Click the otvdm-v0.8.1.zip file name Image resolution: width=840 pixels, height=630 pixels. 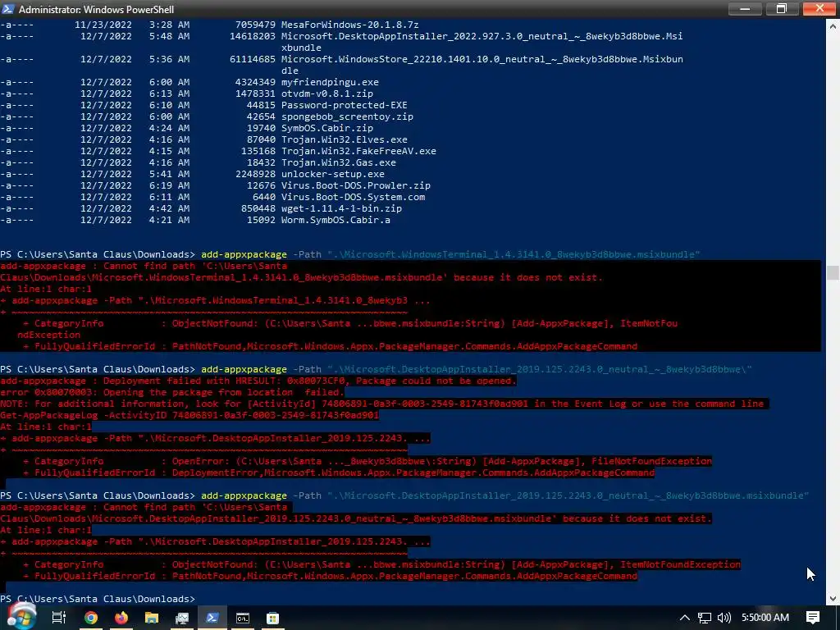326,94
